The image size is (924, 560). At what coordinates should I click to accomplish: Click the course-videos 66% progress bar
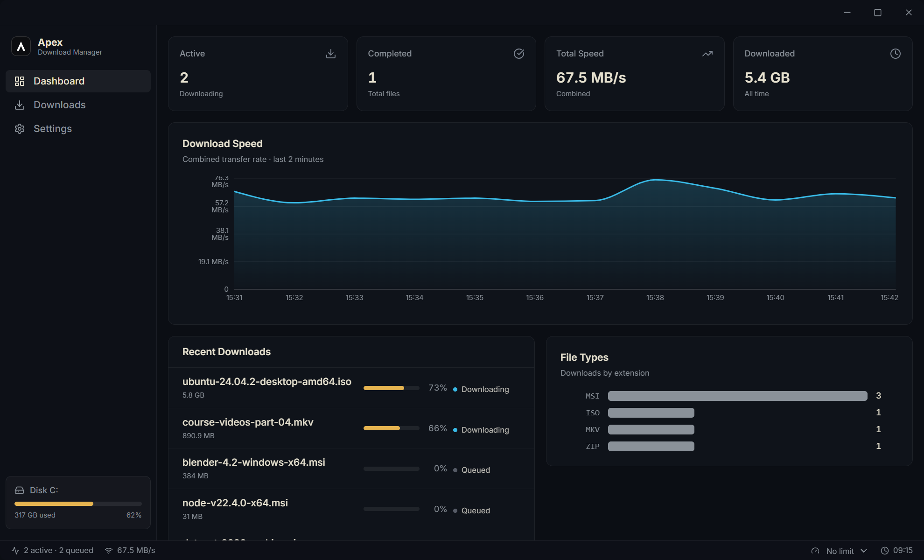[x=391, y=428]
